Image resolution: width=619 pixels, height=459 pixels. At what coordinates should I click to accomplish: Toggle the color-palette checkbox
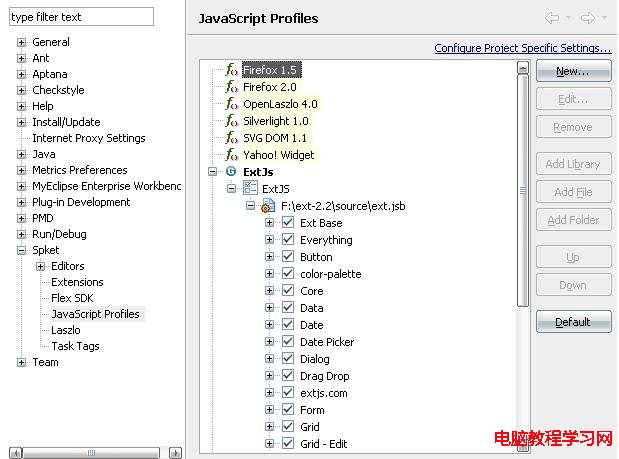[288, 274]
